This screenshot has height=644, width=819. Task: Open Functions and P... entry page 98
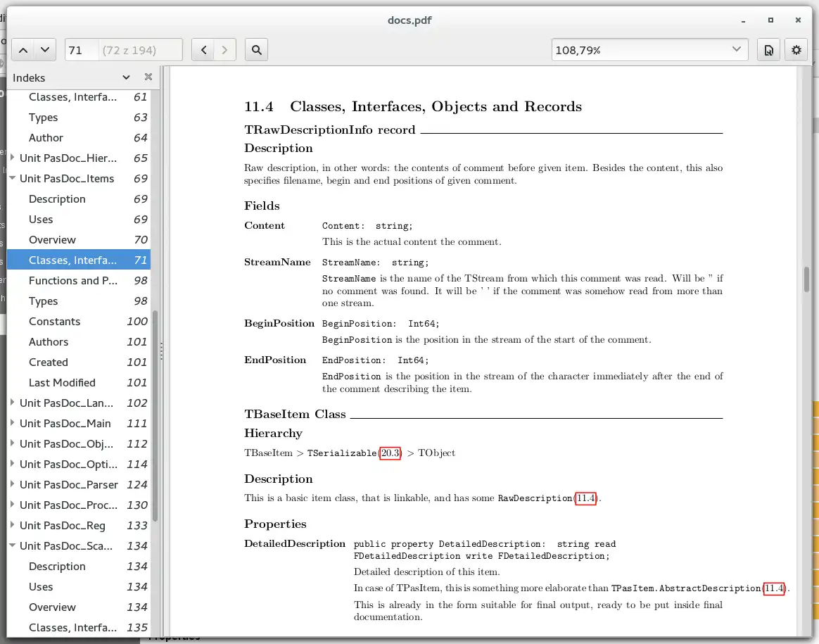pyautogui.click(x=79, y=281)
